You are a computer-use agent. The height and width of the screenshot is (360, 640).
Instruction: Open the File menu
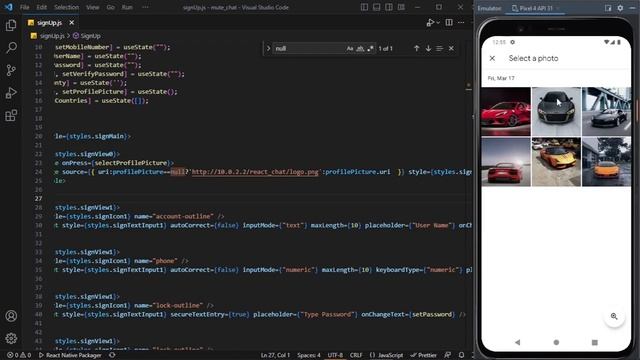click(x=24, y=7)
